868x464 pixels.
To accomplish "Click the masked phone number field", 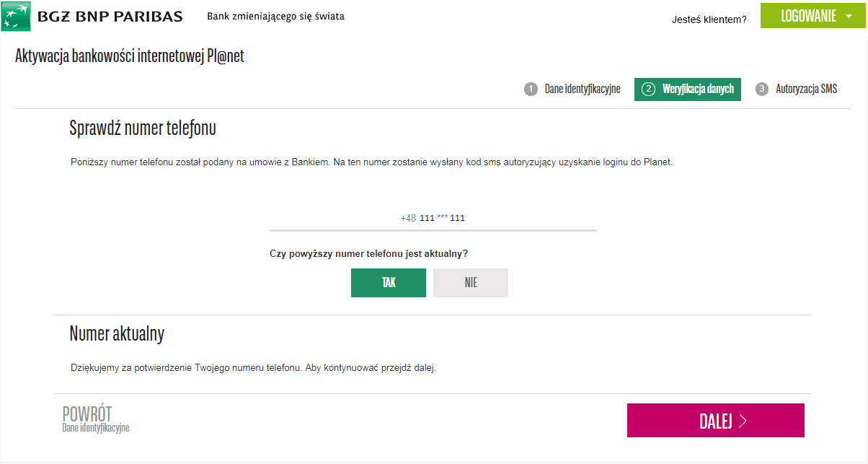I will coord(433,218).
